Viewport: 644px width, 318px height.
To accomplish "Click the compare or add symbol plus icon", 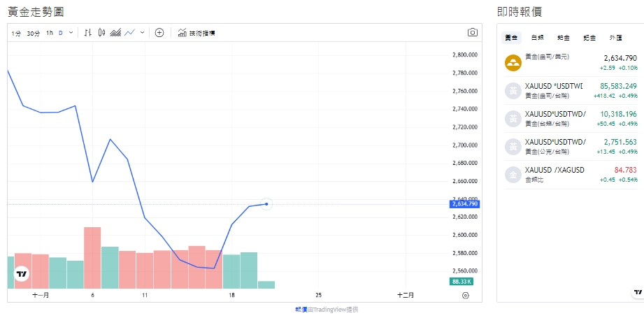I will point(159,33).
